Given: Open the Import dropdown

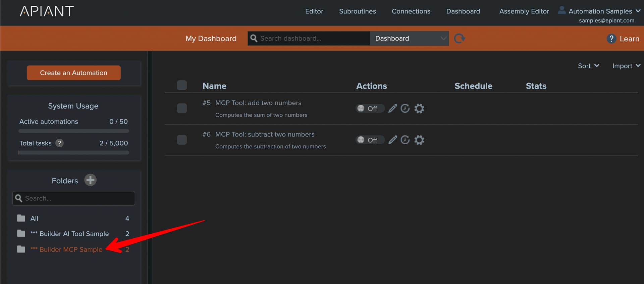Looking at the screenshot, I should pos(626,66).
